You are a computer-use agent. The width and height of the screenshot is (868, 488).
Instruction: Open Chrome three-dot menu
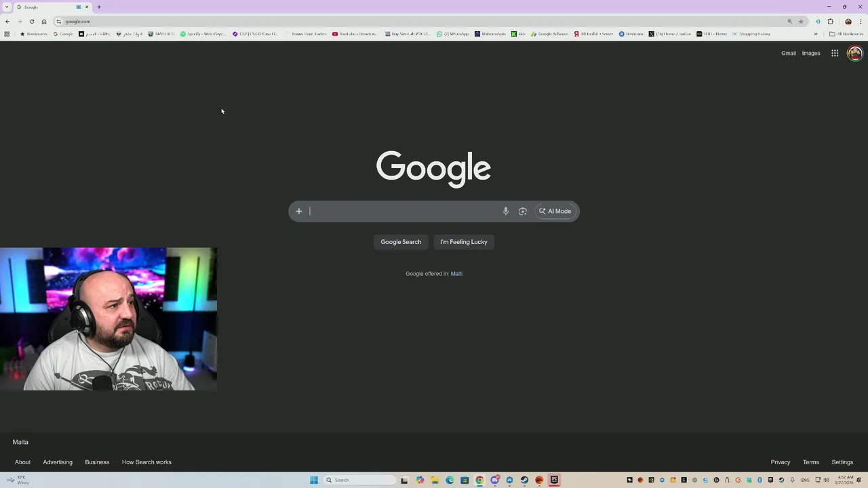[x=861, y=21]
